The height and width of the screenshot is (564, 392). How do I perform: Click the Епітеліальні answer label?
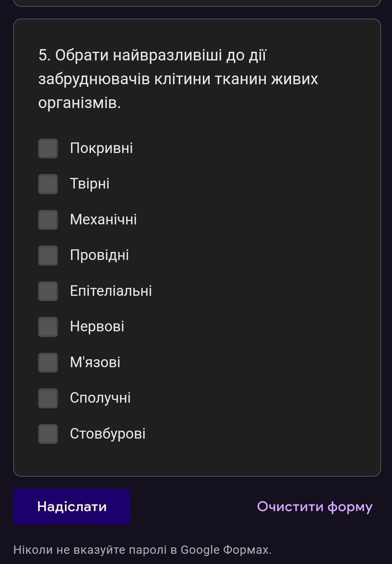click(x=111, y=291)
